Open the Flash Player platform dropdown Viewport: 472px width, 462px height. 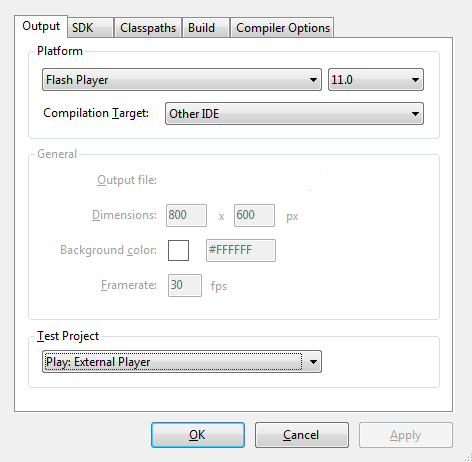182,80
